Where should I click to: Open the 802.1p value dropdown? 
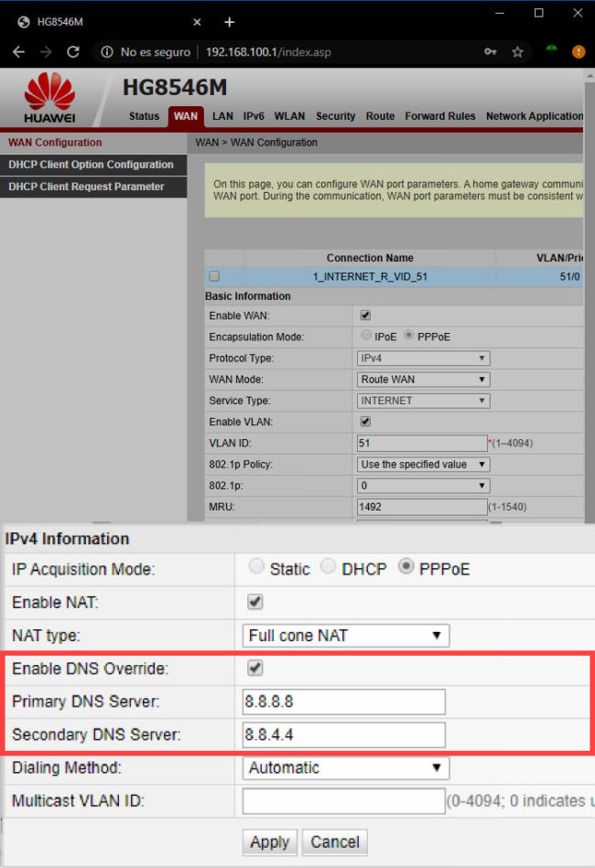click(423, 486)
